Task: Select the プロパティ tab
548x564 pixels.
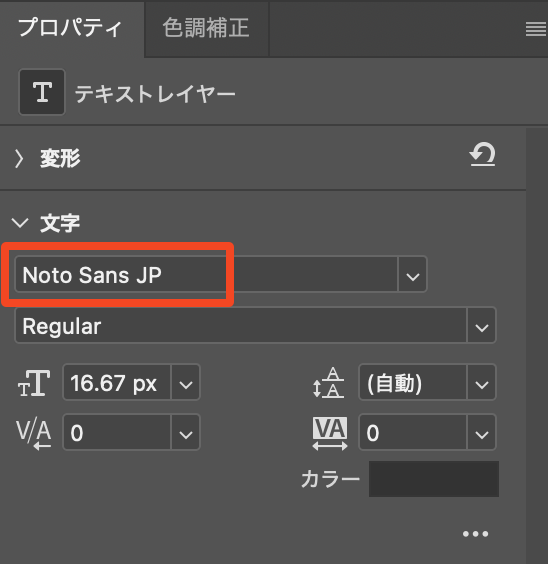Action: tap(70, 28)
